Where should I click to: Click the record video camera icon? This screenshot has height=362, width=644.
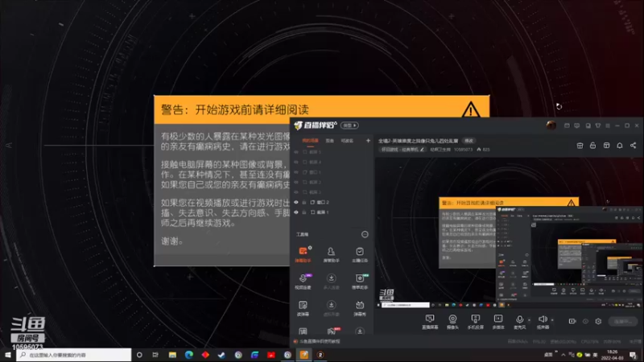coord(572,321)
